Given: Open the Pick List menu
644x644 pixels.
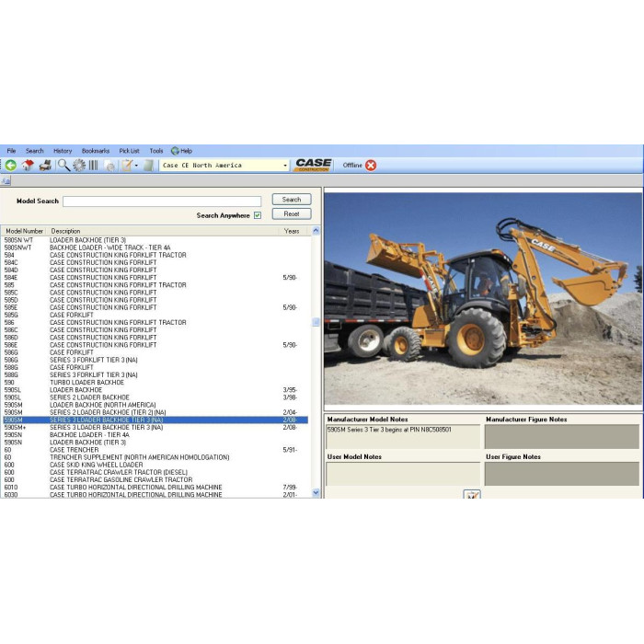Looking at the screenshot, I should pyautogui.click(x=130, y=151).
